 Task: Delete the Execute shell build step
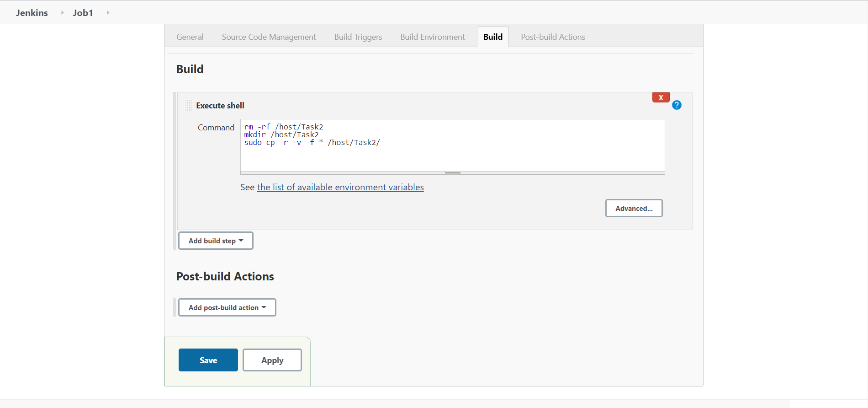pyautogui.click(x=661, y=97)
